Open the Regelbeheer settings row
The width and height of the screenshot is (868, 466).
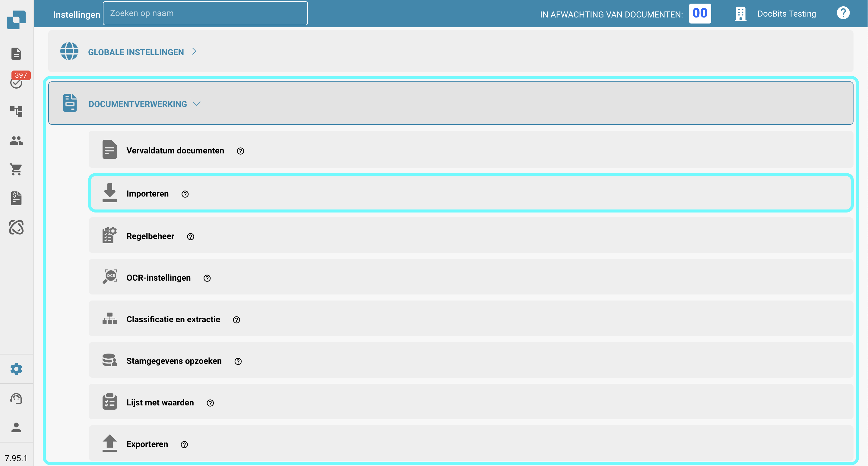[x=150, y=236]
